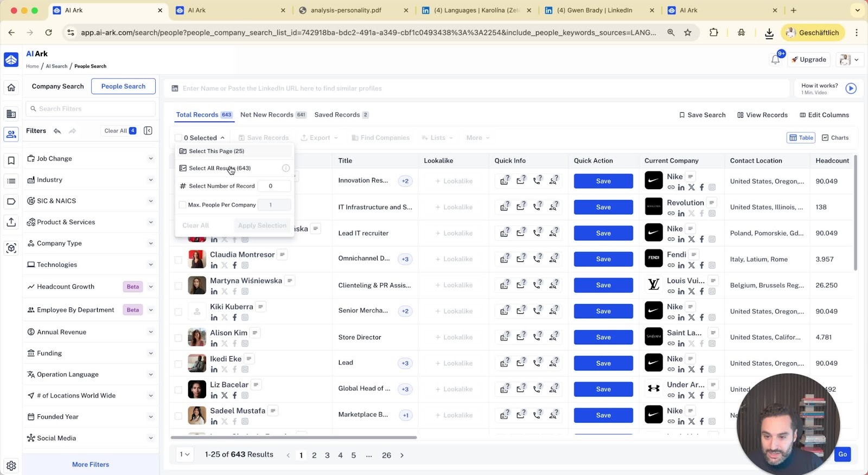The width and height of the screenshot is (868, 475).
Task: Click info icon beside Select All Results
Action: pos(286,168)
